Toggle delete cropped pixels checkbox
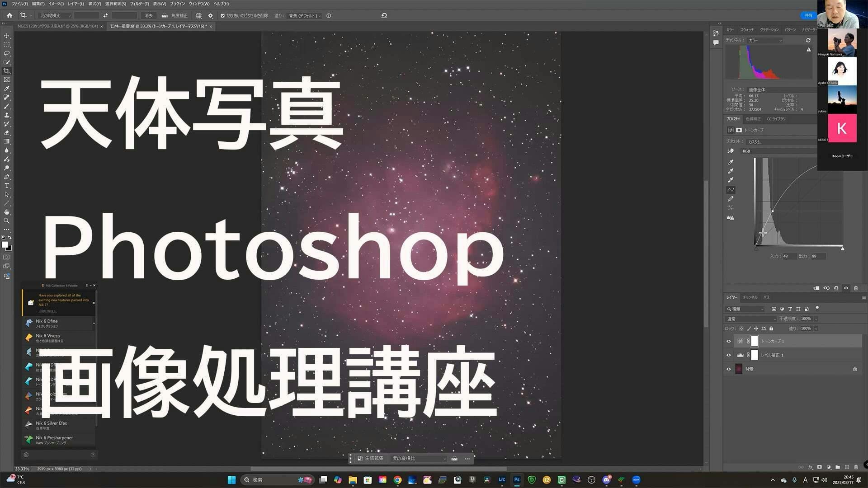Image resolution: width=868 pixels, height=488 pixels. pos(222,15)
